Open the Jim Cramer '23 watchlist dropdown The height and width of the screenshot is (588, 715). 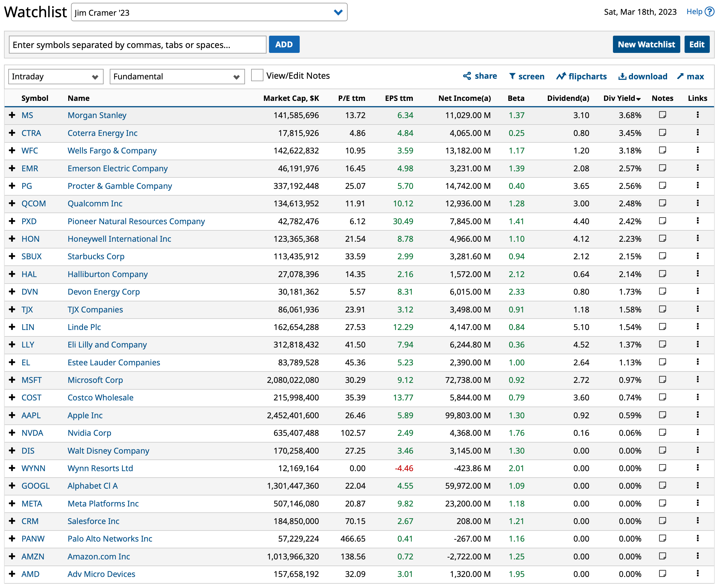[209, 13]
